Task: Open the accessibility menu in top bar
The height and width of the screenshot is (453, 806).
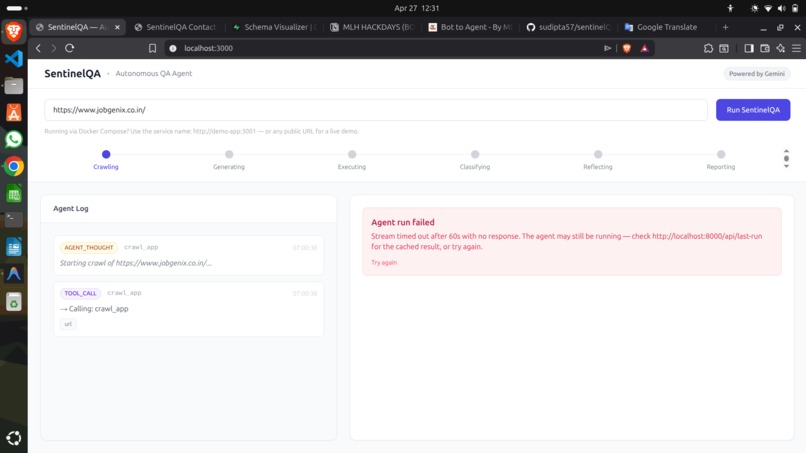Action: (x=730, y=8)
